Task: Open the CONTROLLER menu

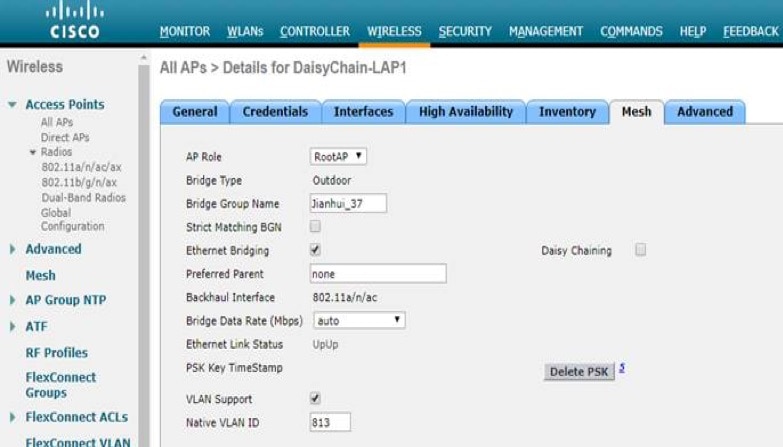Action: (315, 31)
